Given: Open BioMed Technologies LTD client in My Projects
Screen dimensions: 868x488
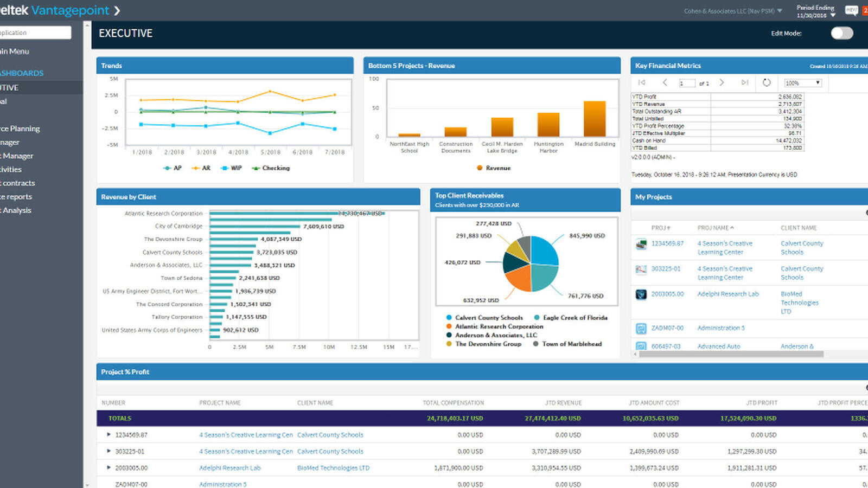Looking at the screenshot, I should 800,303.
